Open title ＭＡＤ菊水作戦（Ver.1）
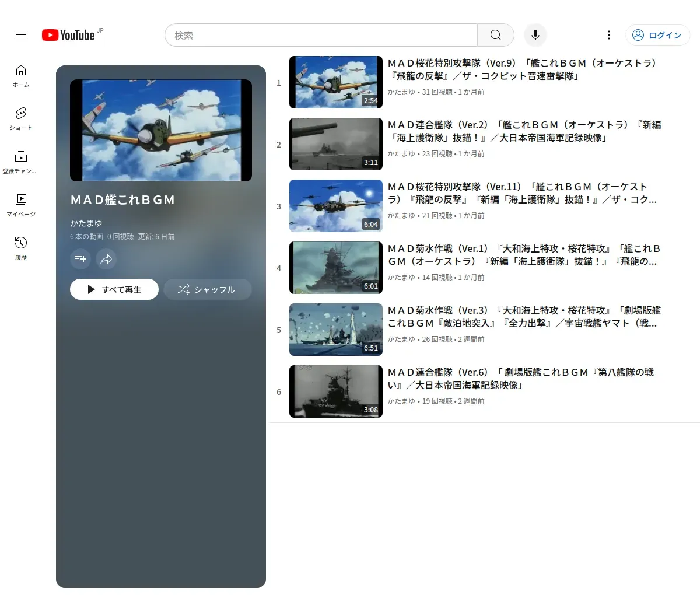This screenshot has height=602, width=700. point(524,255)
